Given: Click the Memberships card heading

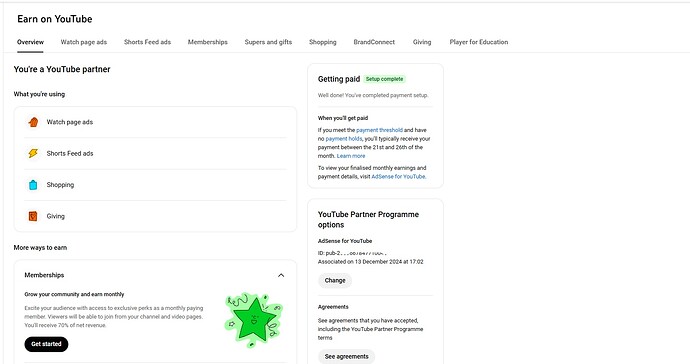Looking at the screenshot, I should (x=44, y=275).
